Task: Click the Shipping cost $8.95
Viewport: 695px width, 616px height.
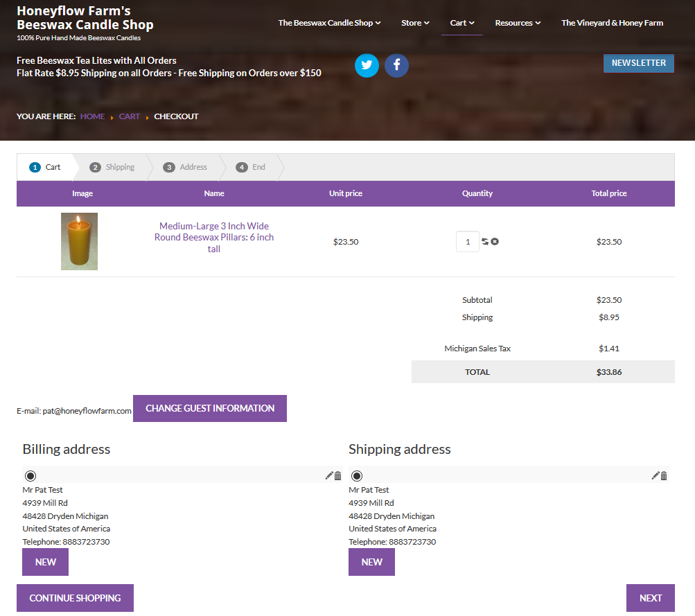Action: coord(609,317)
